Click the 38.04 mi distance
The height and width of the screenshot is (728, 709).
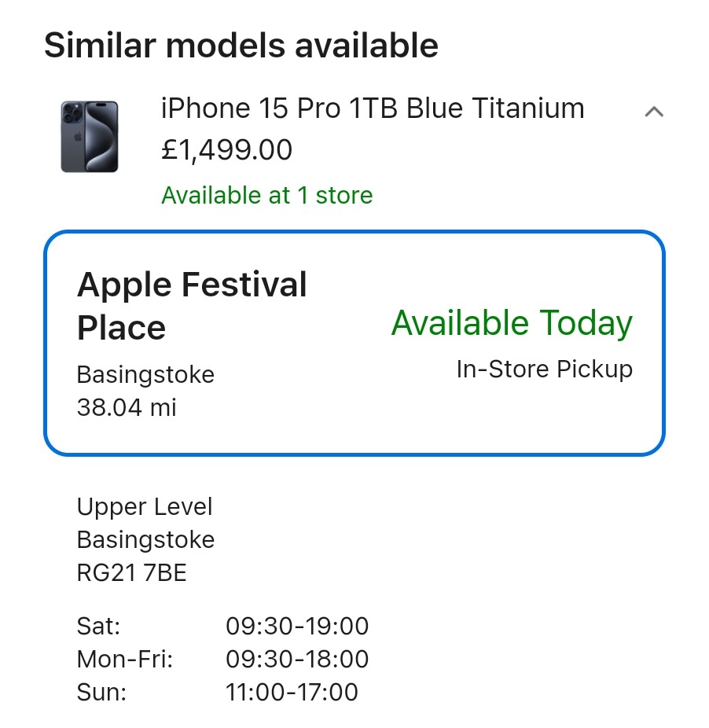tap(127, 407)
